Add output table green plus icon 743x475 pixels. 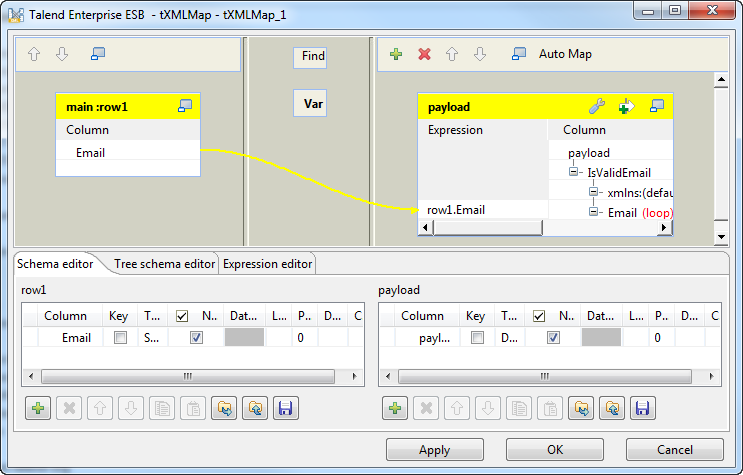(x=396, y=54)
